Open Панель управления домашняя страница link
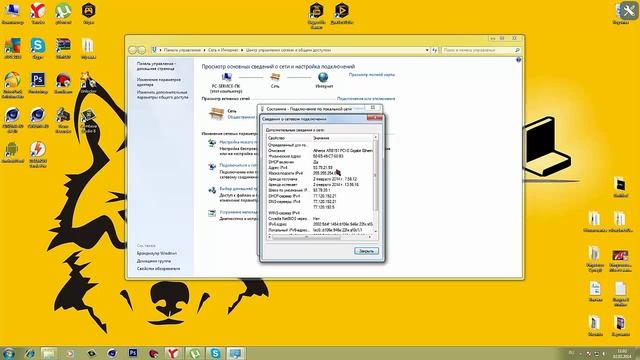640x360 pixels. point(156,66)
